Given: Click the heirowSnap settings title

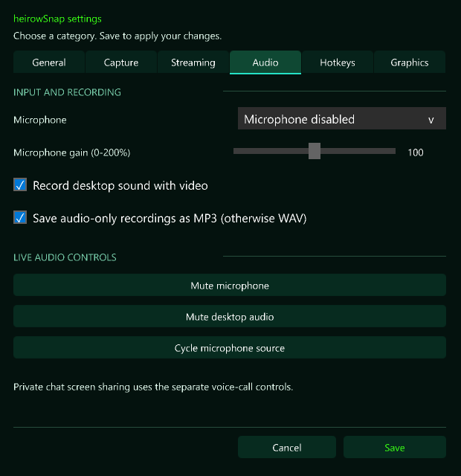Looking at the screenshot, I should pos(57,19).
